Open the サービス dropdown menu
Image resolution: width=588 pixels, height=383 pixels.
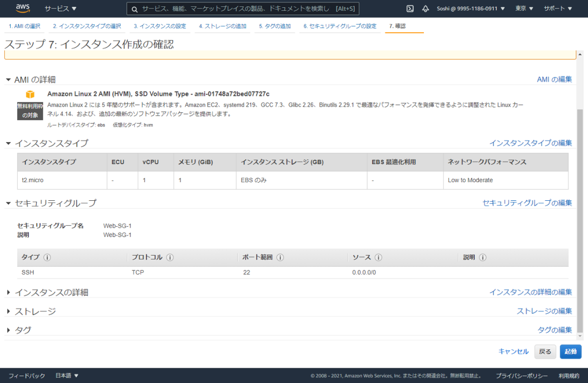[61, 8]
